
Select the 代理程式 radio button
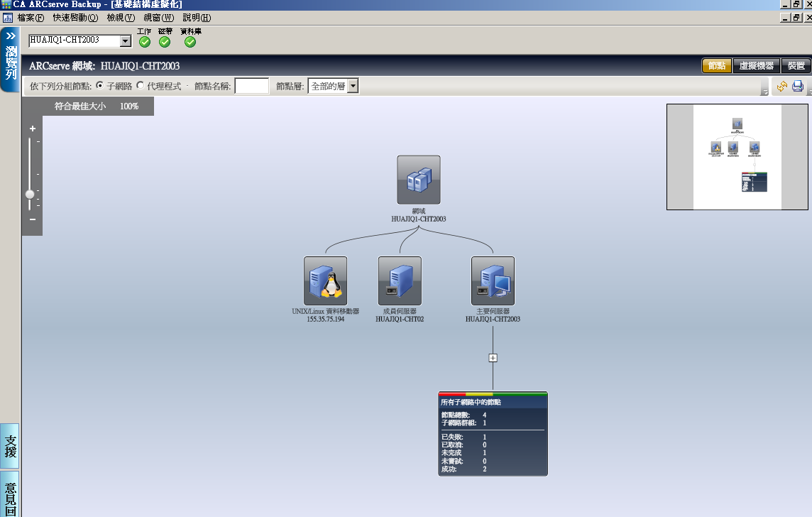click(x=141, y=85)
